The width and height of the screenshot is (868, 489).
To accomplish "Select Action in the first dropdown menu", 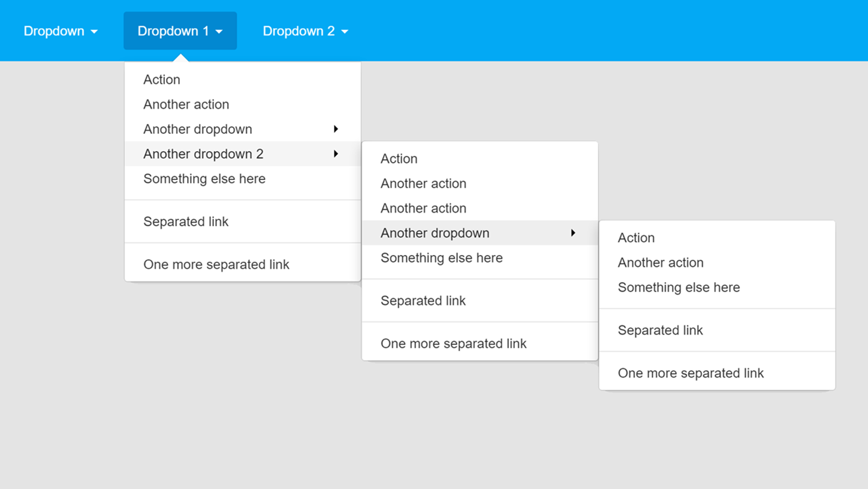I will [161, 79].
